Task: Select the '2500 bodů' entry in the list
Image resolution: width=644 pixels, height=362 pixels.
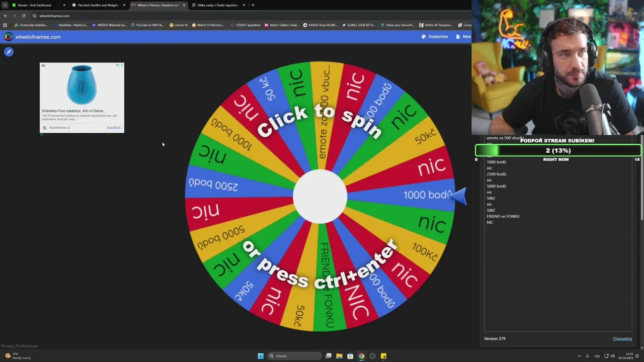Action: [496, 174]
